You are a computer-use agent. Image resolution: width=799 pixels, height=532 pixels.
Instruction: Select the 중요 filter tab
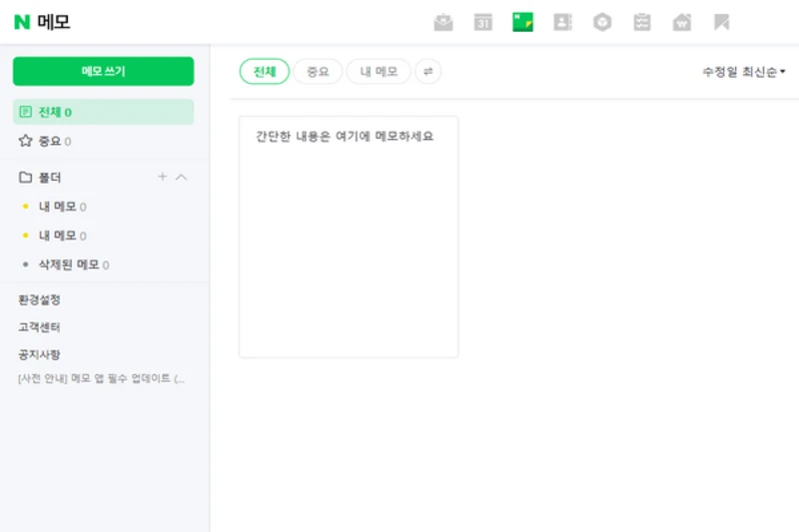[318, 71]
